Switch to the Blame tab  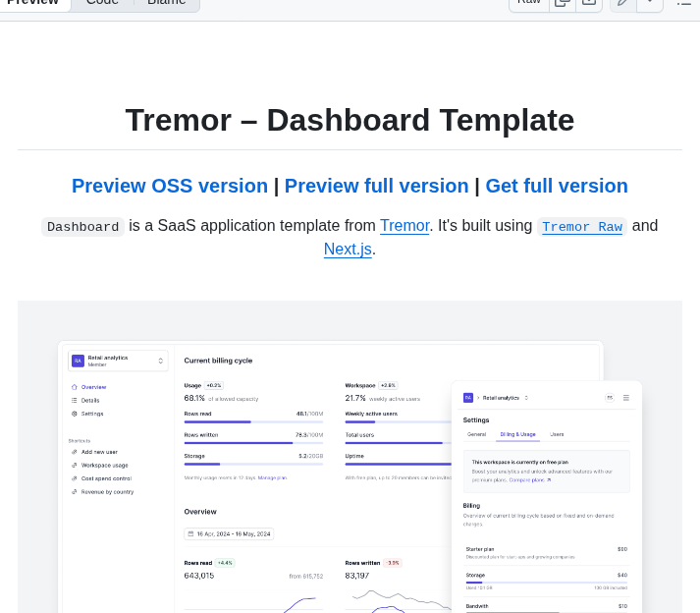[167, 3]
